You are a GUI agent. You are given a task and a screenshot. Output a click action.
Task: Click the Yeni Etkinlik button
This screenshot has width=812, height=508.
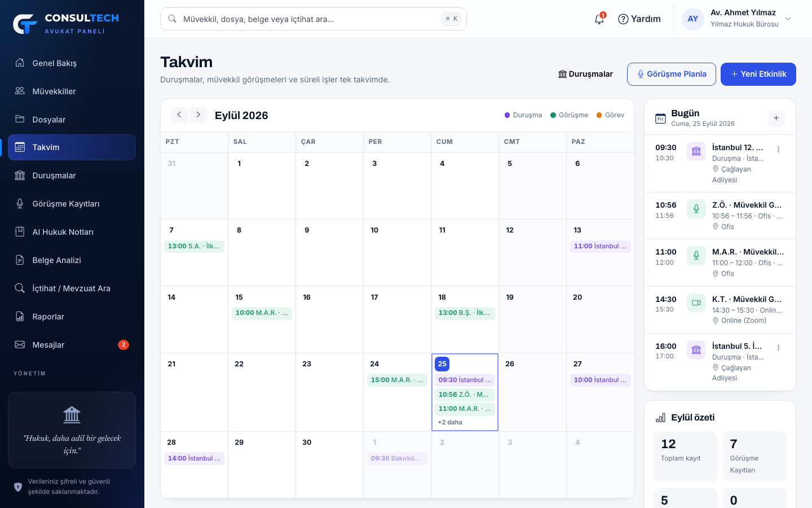tap(758, 74)
